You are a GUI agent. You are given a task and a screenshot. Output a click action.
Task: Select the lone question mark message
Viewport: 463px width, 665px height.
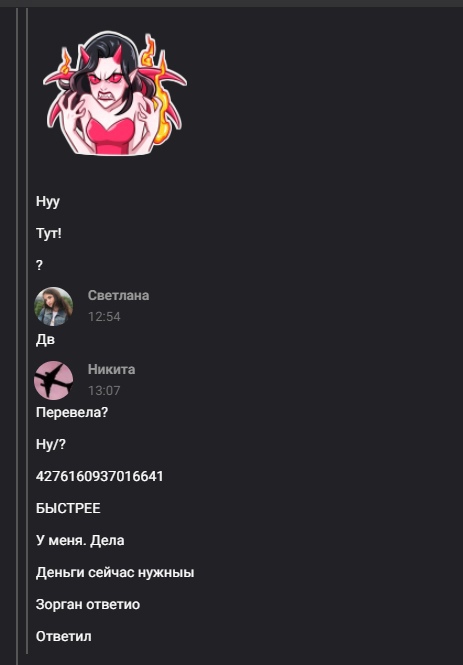coord(39,265)
